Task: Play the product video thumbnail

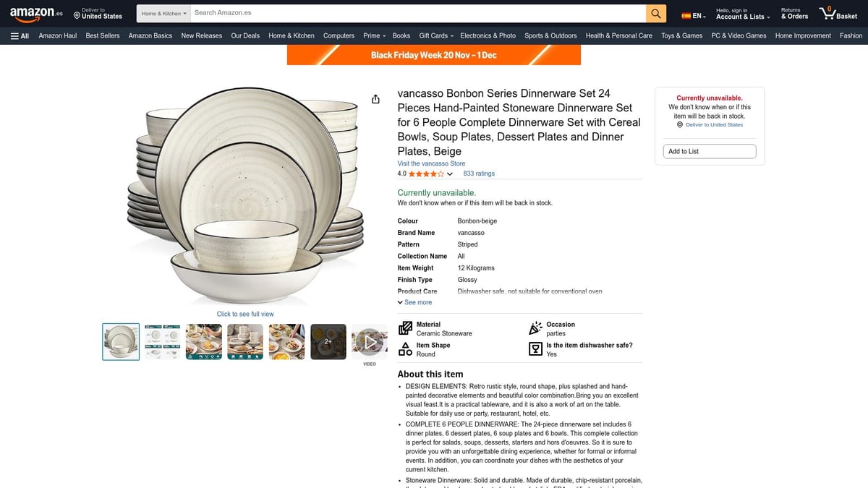Action: coord(370,342)
